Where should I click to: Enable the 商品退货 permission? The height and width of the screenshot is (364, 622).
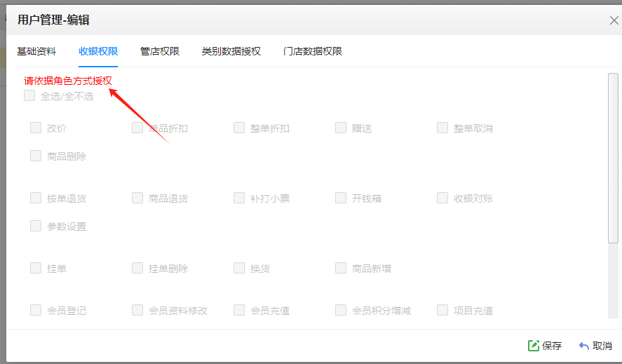pos(137,198)
